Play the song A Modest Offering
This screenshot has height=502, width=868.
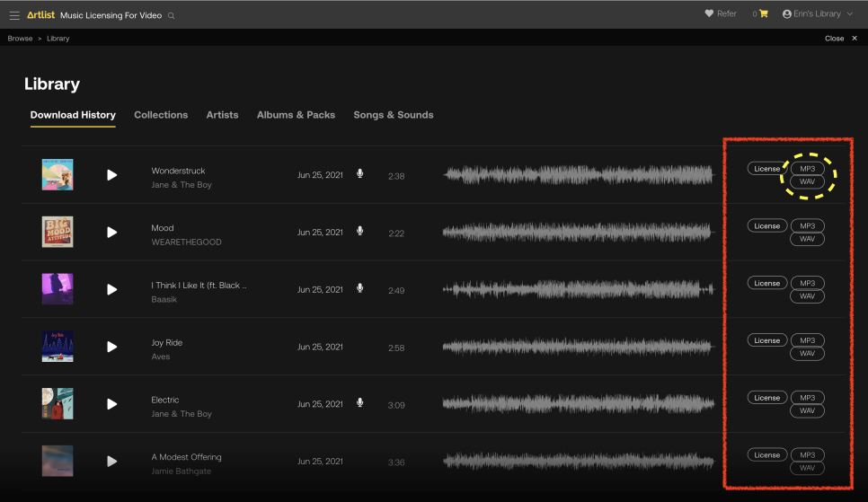coord(111,462)
